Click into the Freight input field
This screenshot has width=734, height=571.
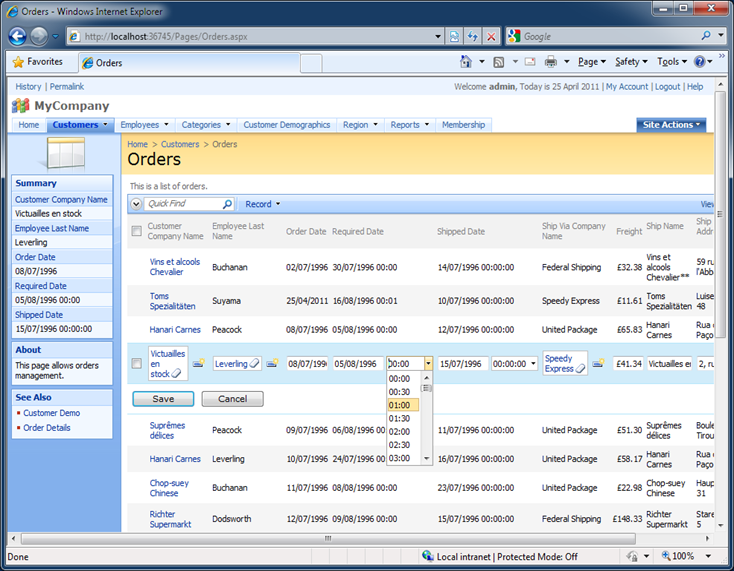pyautogui.click(x=626, y=364)
